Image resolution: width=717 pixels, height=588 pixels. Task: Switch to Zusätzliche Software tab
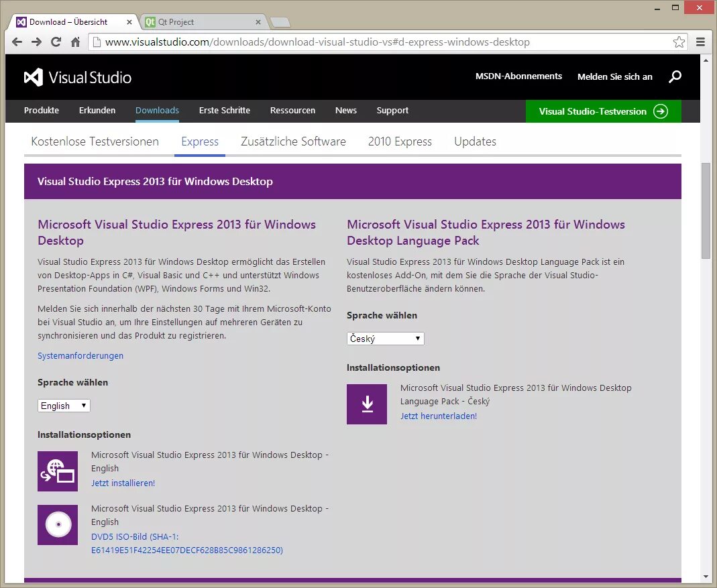293,141
